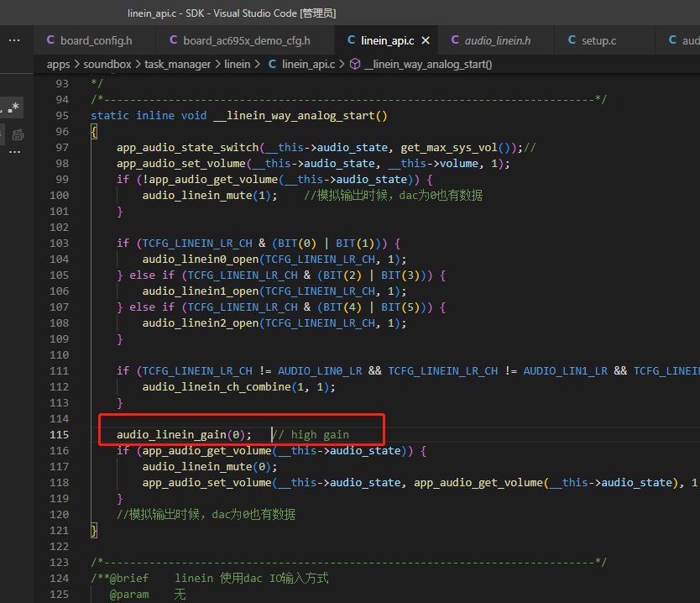700x603 pixels.
Task: Click audio_linein0_open call on line 104
Action: coord(201,259)
